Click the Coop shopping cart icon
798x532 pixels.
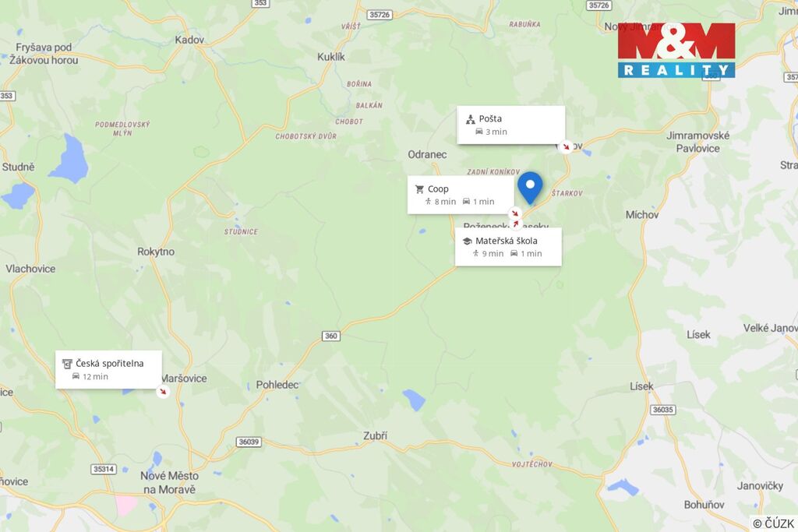click(419, 189)
